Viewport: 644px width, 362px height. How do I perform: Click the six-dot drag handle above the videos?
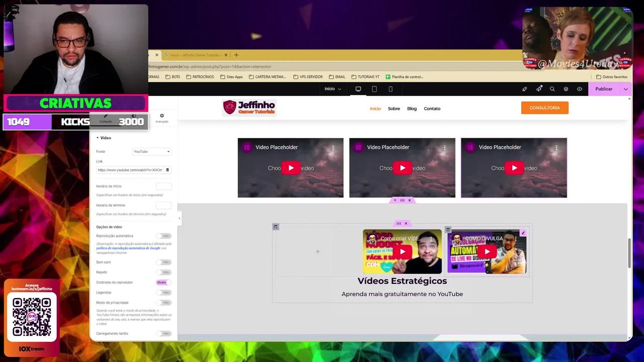[398, 223]
